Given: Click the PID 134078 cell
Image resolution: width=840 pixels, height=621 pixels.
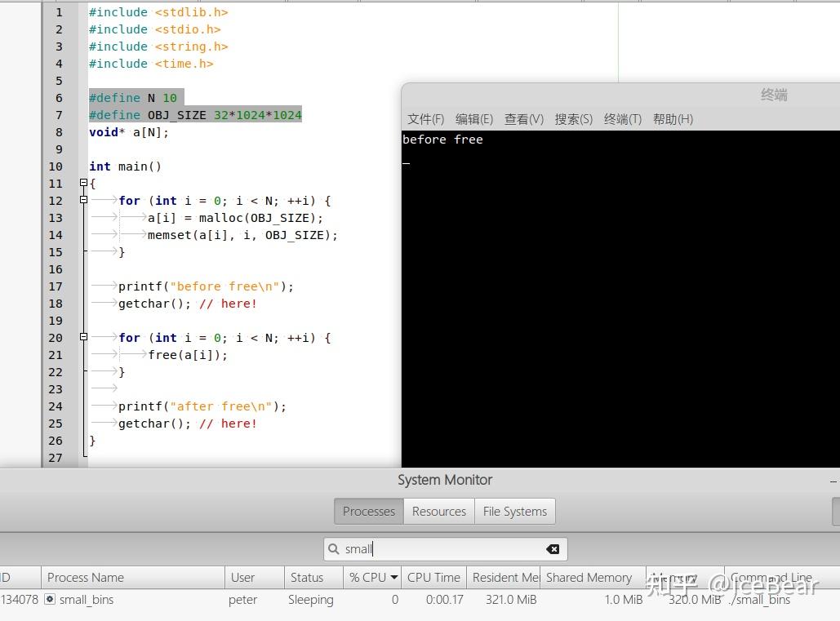Looking at the screenshot, I should click(x=20, y=600).
